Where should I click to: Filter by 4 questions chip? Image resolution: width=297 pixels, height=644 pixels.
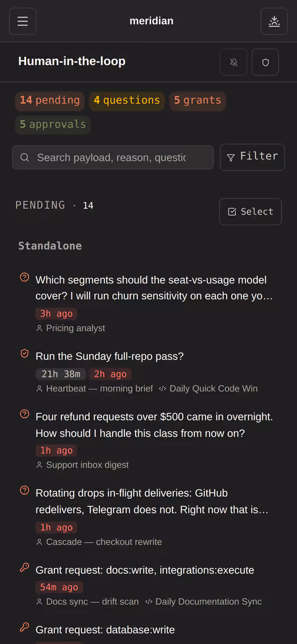(126, 100)
